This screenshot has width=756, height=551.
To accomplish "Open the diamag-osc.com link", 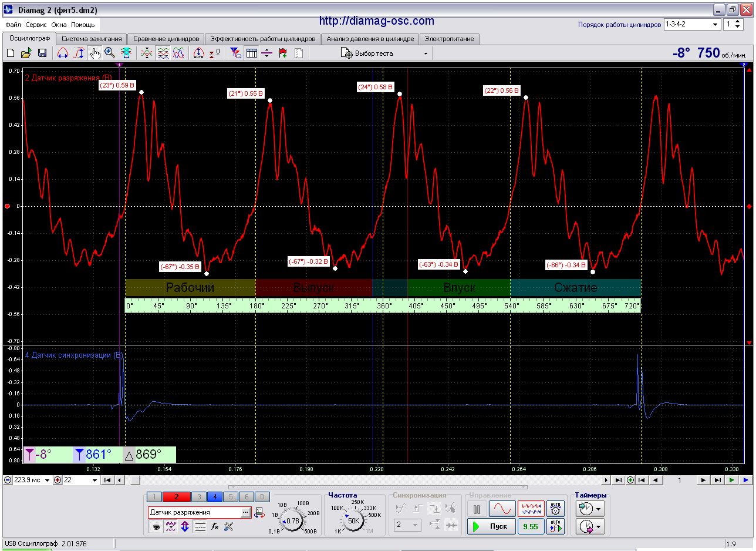I will tap(377, 21).
